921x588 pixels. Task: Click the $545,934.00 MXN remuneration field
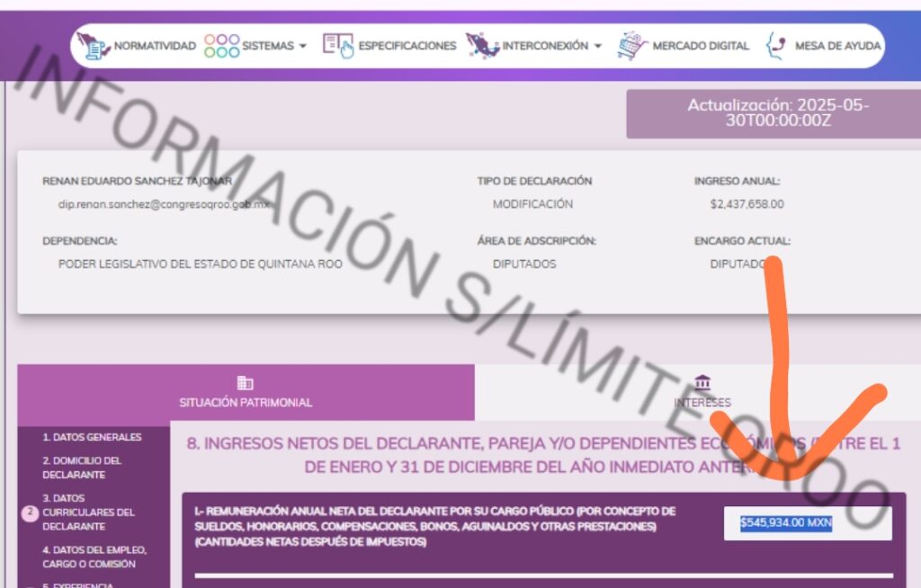pos(807,522)
